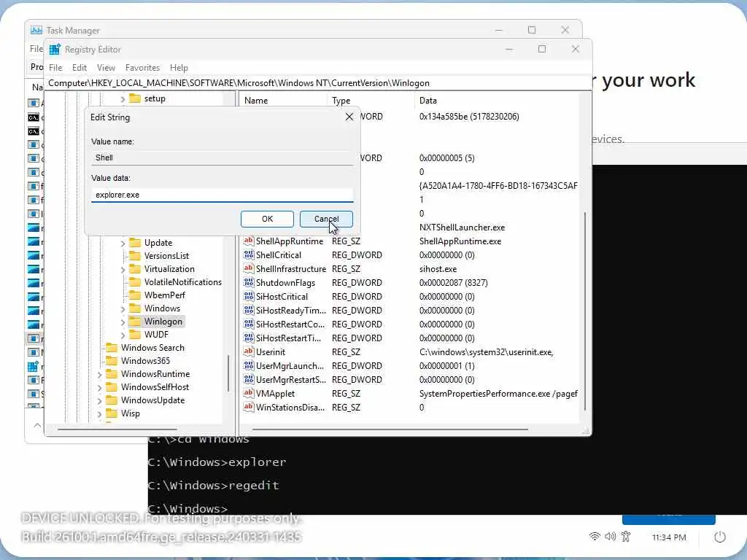Maximize the Registry Editor window
The width and height of the screenshot is (747, 560).
point(542,49)
